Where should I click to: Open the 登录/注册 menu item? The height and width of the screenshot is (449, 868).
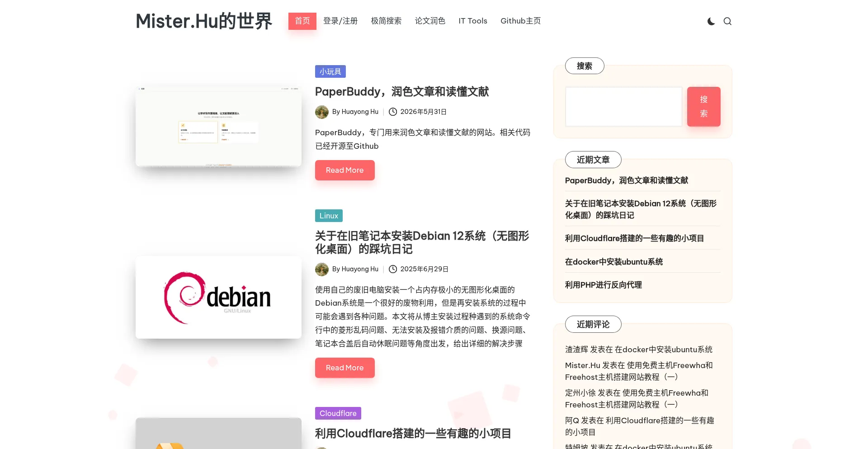340,21
